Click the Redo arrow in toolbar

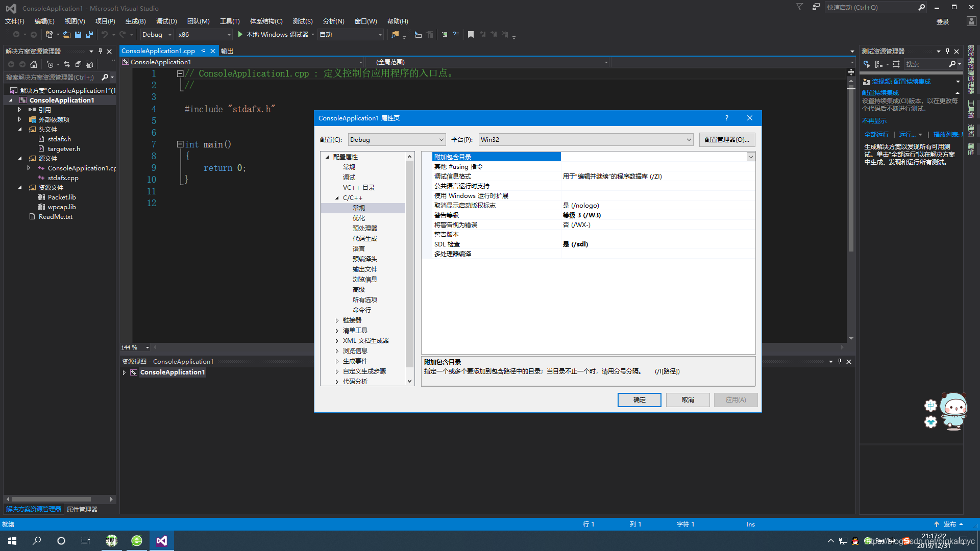click(122, 35)
